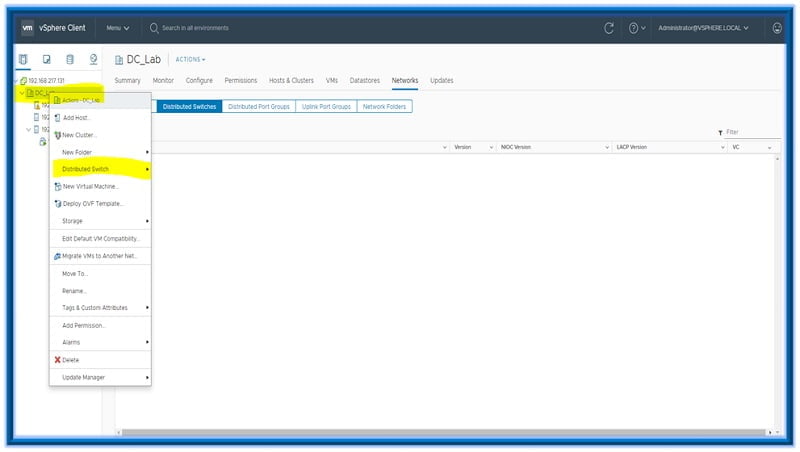This screenshot has width=800, height=452.
Task: Open the Hosts and Clusters inventory view icon
Action: pyautogui.click(x=23, y=60)
